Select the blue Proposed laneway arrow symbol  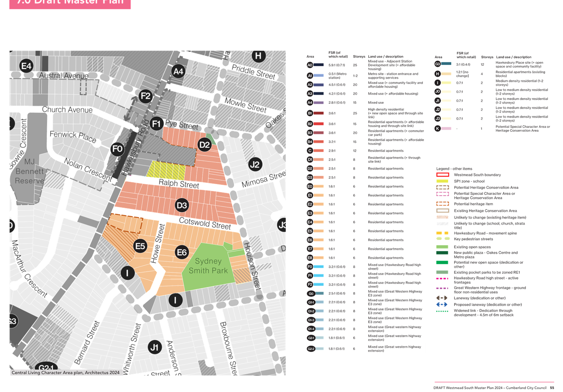442,304
